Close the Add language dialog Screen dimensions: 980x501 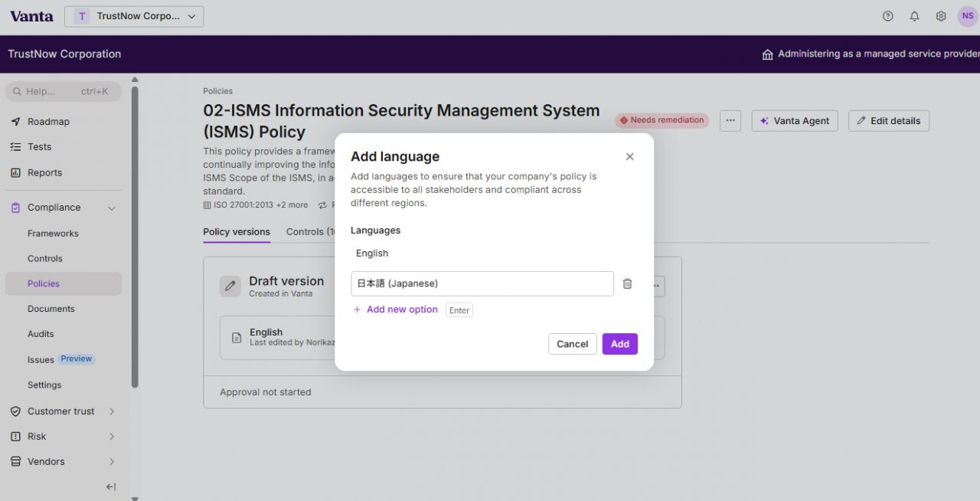(x=630, y=156)
